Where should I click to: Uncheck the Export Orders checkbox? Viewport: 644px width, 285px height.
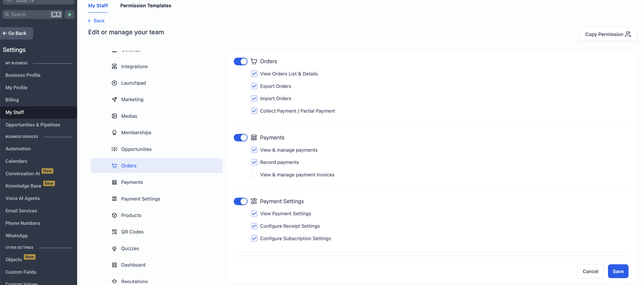coord(254,86)
